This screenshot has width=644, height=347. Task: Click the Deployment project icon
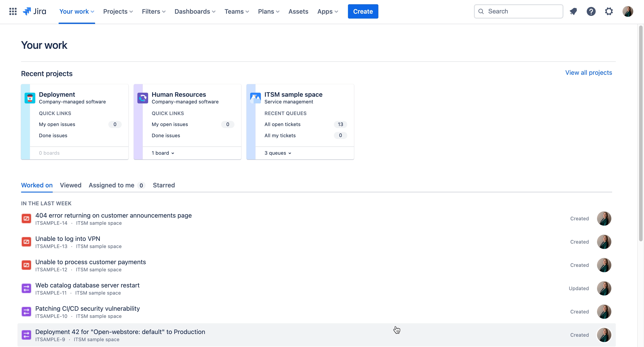(x=30, y=98)
